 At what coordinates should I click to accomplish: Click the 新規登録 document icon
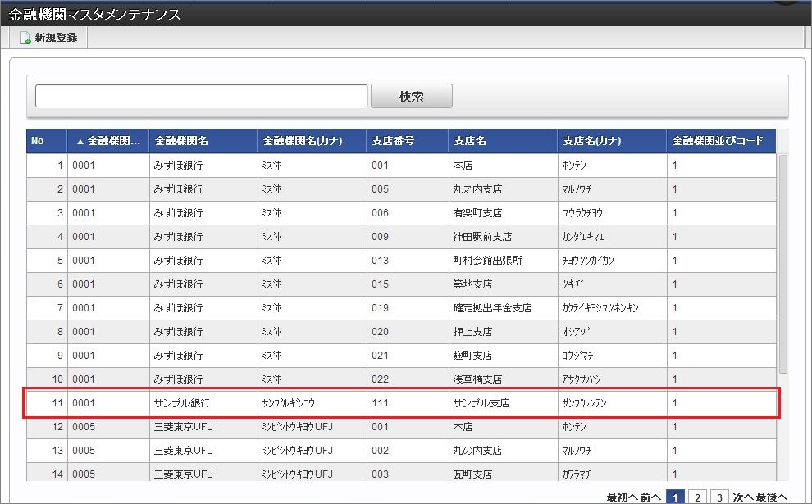[25, 38]
